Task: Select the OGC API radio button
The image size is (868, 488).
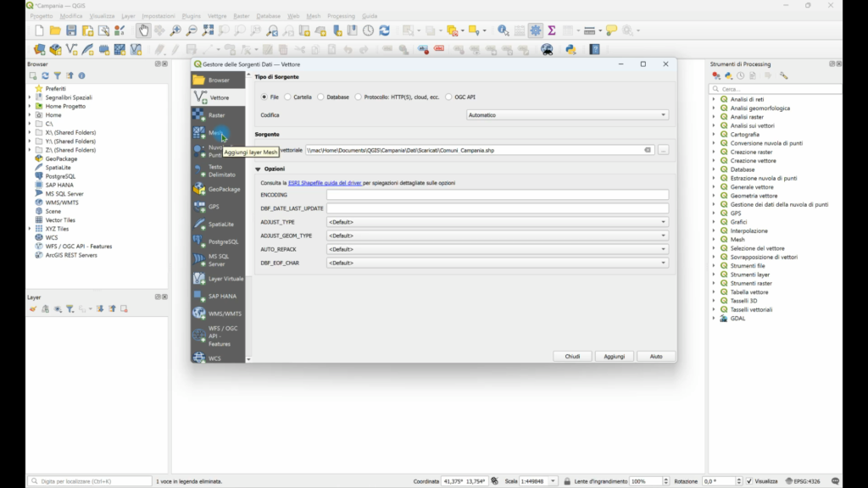Action: (x=449, y=97)
